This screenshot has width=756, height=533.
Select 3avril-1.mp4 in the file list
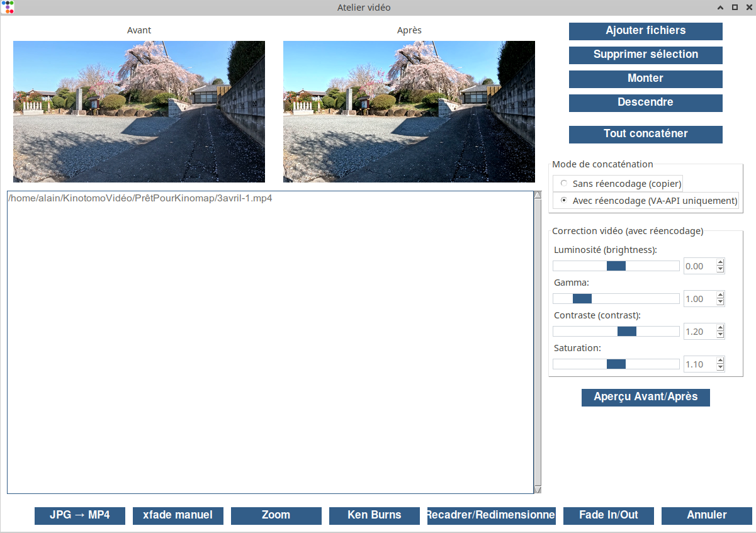(140, 198)
